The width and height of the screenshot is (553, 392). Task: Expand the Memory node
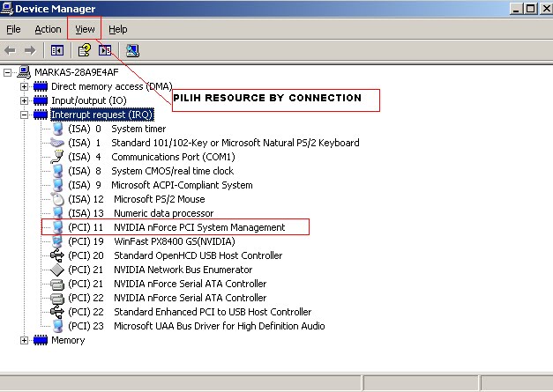coord(24,340)
